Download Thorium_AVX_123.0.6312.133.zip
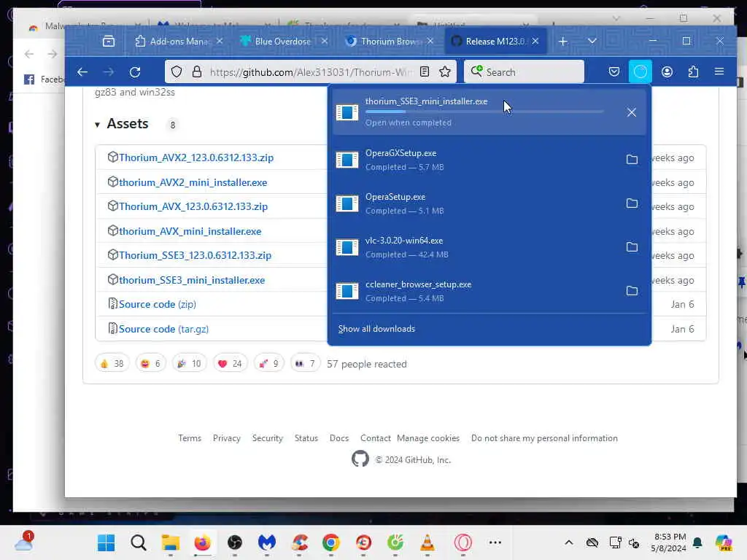Viewport: 747px width, 560px height. pos(193,206)
